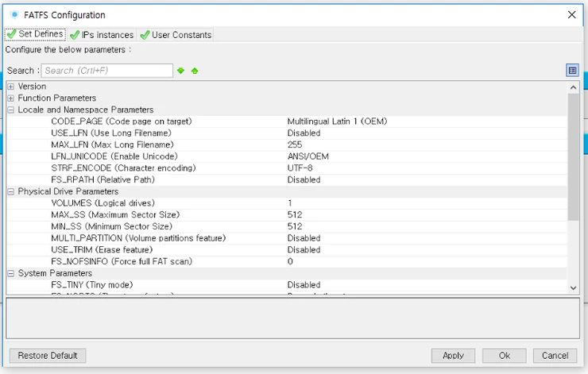Select FS_RPATH (Relative Path) row

[x=287, y=180]
